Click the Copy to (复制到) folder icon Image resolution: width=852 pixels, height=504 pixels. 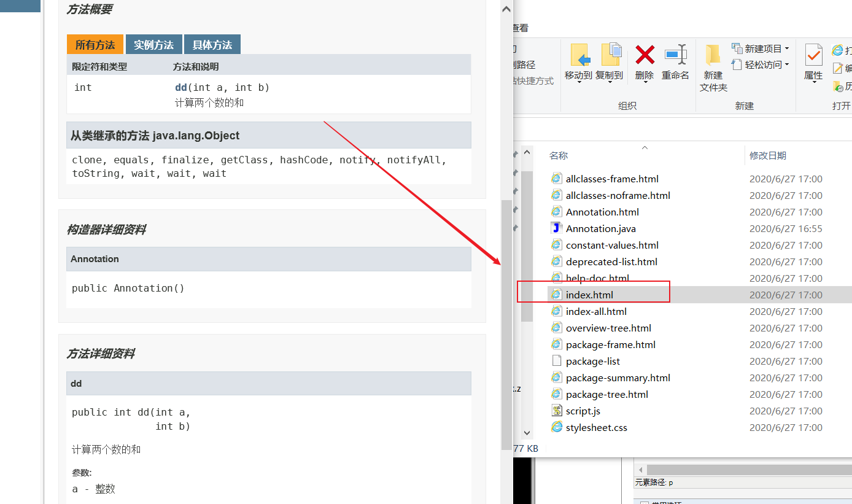click(611, 55)
